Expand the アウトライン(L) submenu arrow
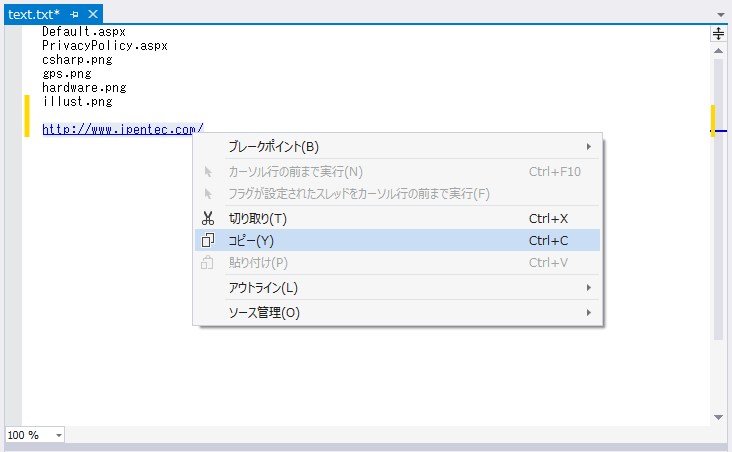Screen dimensions: 732x452 [x=589, y=288]
